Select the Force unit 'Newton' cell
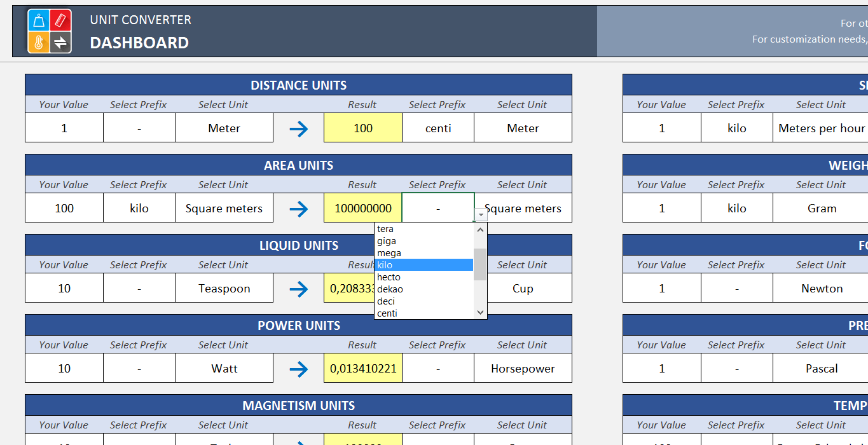 (821, 288)
